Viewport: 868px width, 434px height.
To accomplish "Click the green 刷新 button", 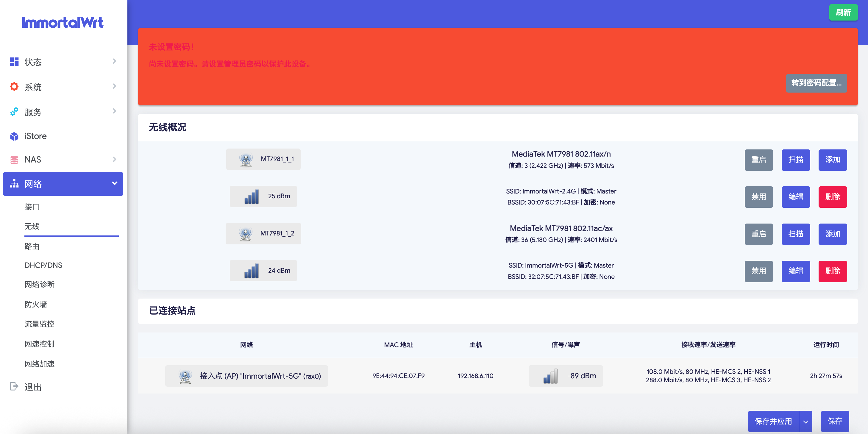I will [843, 13].
